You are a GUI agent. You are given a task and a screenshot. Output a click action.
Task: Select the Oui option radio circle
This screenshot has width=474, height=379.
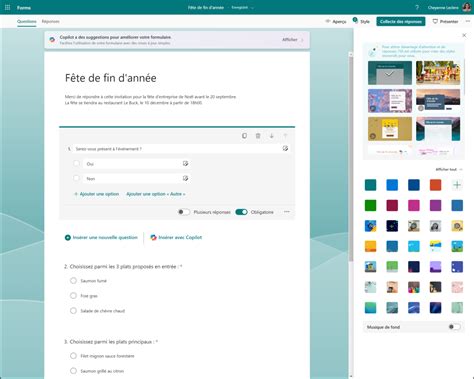click(x=76, y=163)
